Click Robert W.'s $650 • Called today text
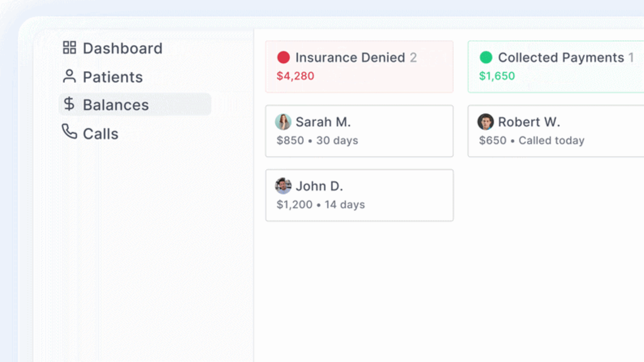The height and width of the screenshot is (362, 644). coord(532,140)
